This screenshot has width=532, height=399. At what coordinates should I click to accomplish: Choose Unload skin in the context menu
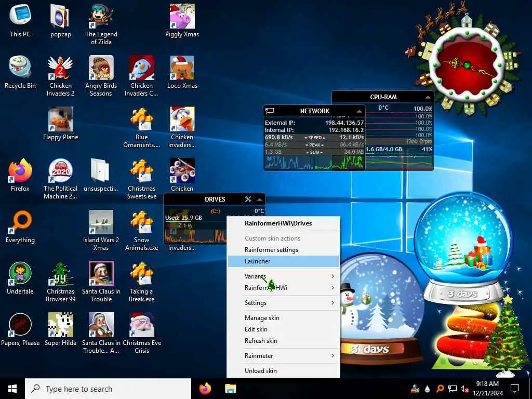pos(283,371)
